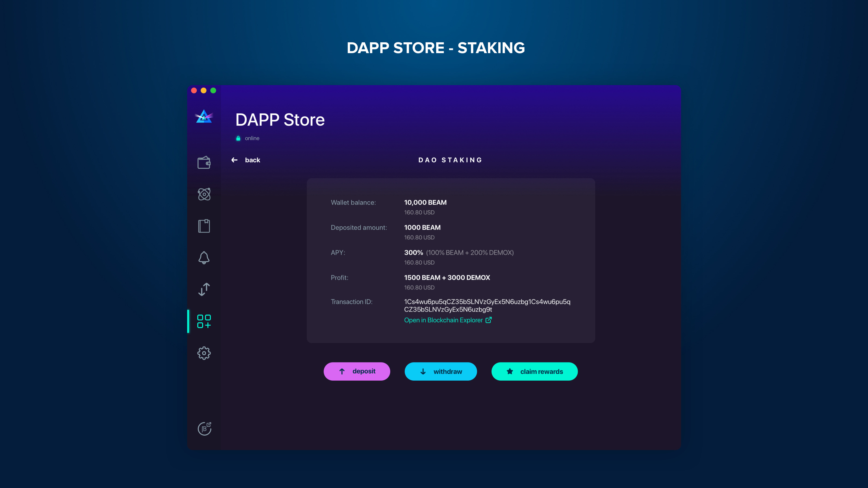Open the blockchain explorer shortcut icon
This screenshot has width=868, height=488.
click(x=205, y=429)
